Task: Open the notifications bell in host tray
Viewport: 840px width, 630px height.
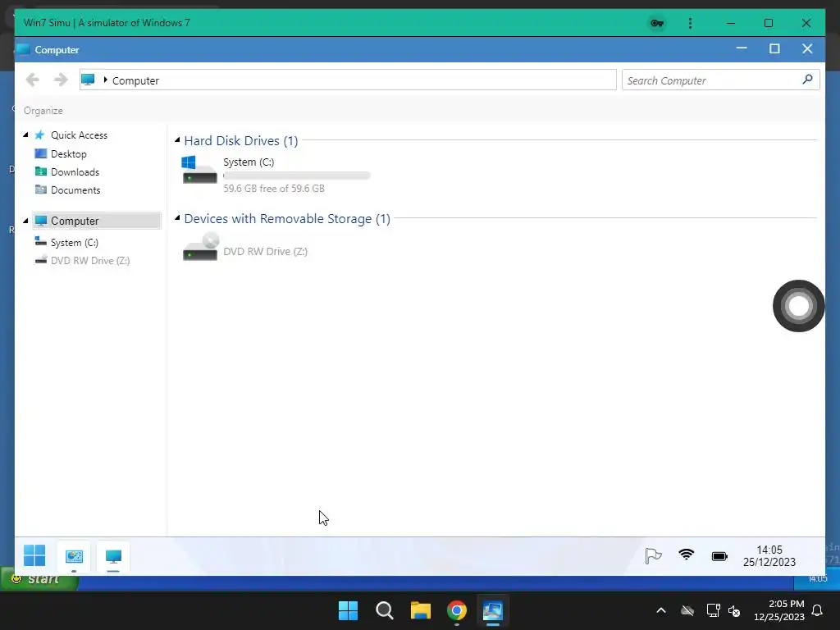Action: pos(817,610)
